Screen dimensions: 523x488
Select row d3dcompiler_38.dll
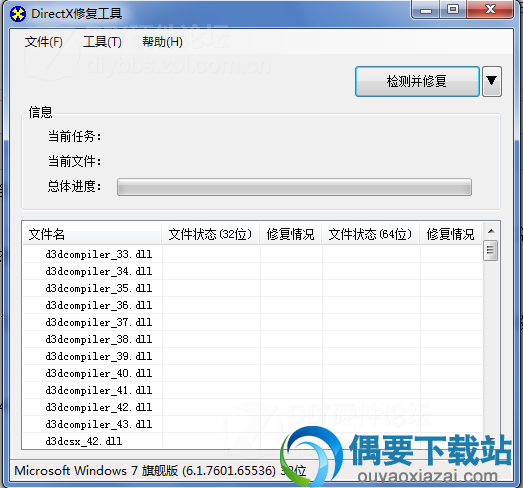252,340
